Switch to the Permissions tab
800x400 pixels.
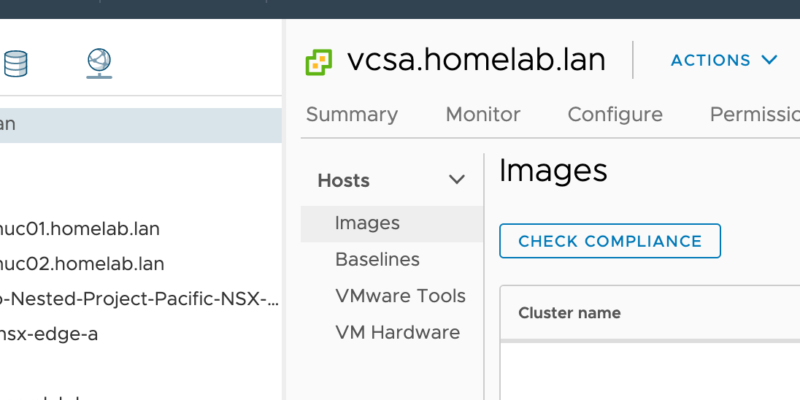[x=755, y=114]
